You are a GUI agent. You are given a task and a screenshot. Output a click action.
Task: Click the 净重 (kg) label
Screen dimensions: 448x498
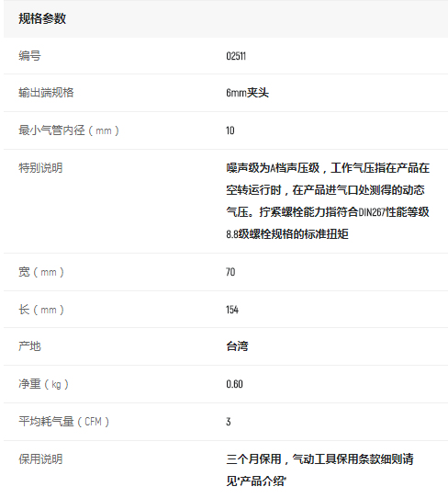[43, 384]
